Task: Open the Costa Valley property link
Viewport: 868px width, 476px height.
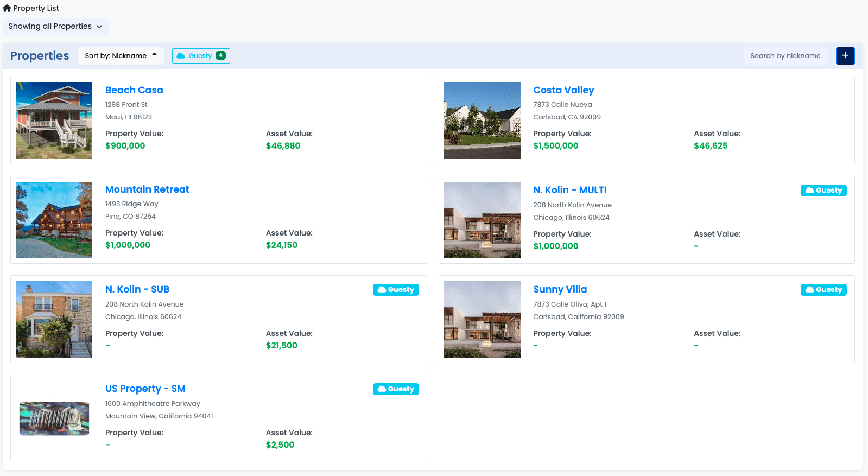Action: pos(563,90)
